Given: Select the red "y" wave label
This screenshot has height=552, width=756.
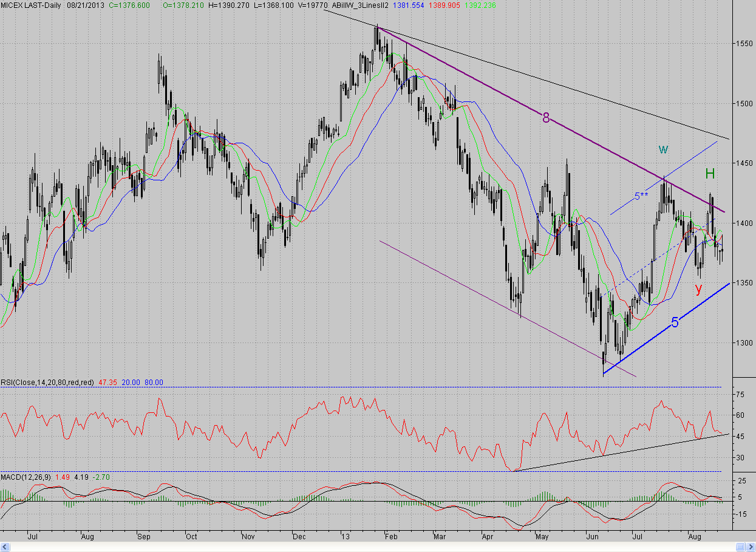Looking at the screenshot, I should click(698, 289).
